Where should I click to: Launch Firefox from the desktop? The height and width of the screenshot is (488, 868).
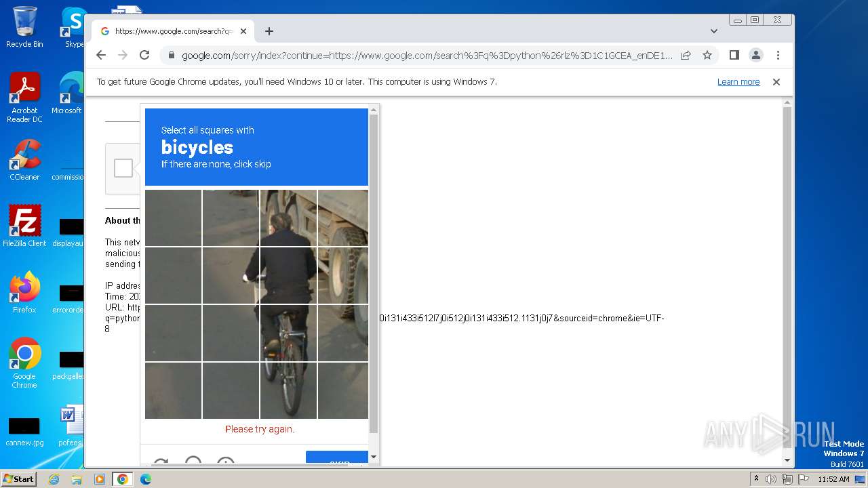[x=24, y=292]
